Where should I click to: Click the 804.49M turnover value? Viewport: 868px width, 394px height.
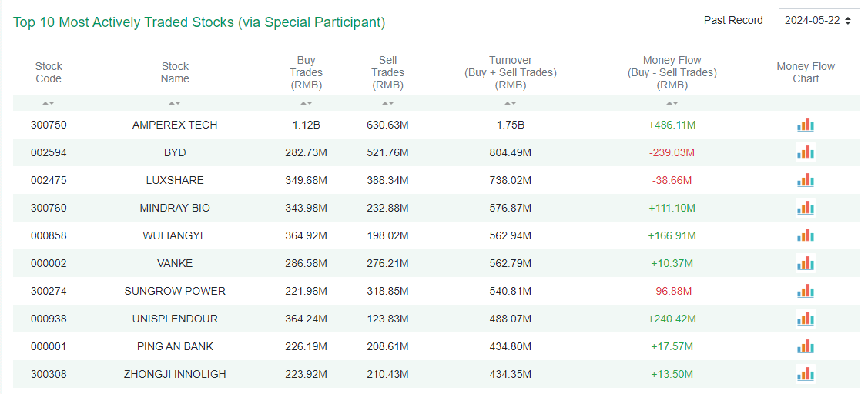(511, 152)
